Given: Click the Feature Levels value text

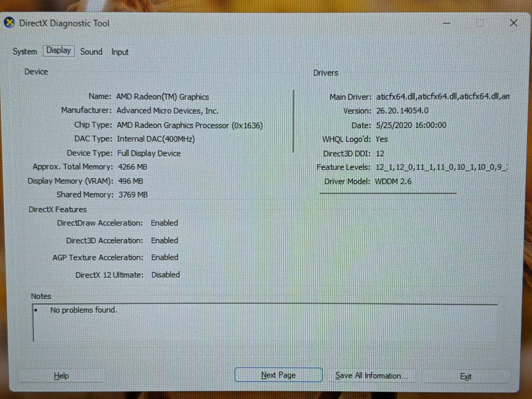Looking at the screenshot, I should pyautogui.click(x=441, y=167).
